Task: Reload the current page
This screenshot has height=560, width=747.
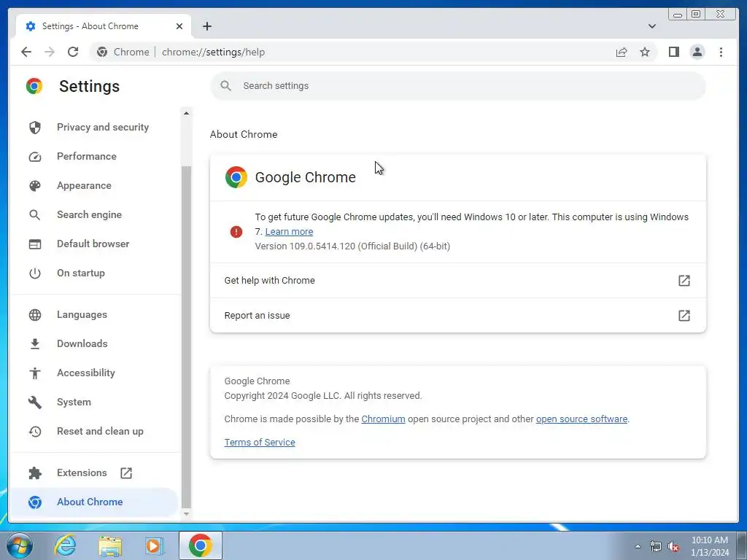Action: [73, 52]
